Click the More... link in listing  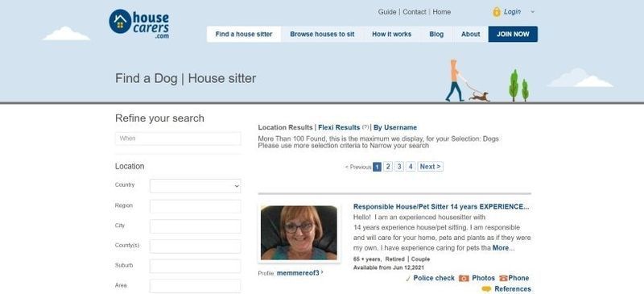[503, 248]
